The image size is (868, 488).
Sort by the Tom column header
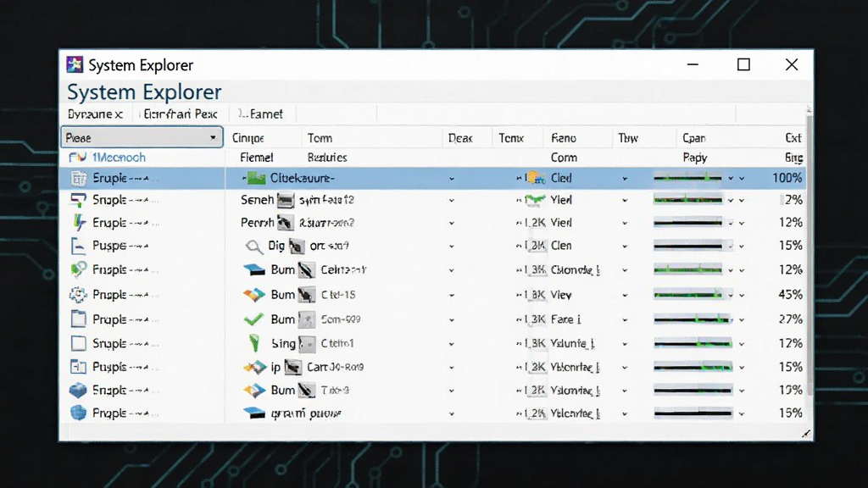pyautogui.click(x=320, y=138)
